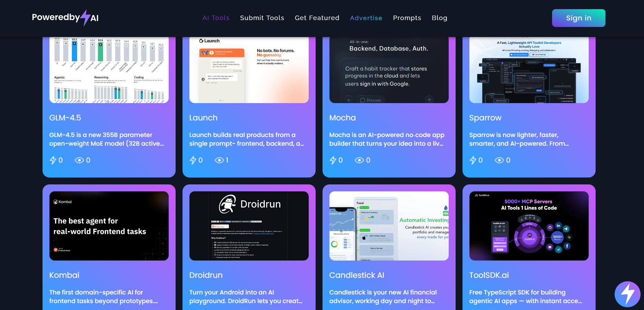Viewport: 644px width, 310px height.
Task: Click the Sign in button
Action: (579, 18)
